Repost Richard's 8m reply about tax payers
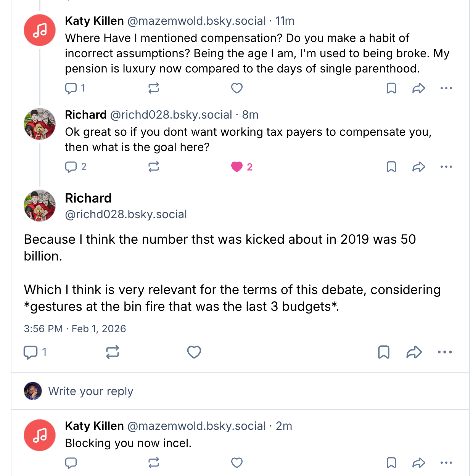 (154, 167)
